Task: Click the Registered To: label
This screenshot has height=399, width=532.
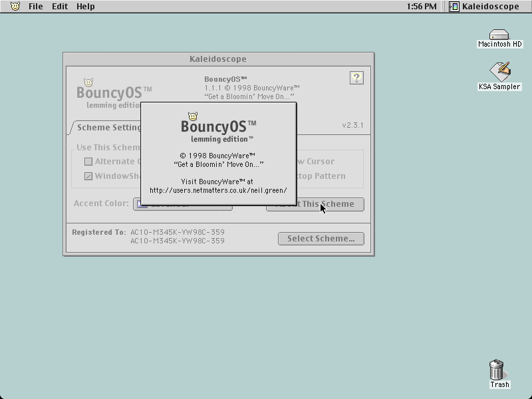Action: [98, 232]
